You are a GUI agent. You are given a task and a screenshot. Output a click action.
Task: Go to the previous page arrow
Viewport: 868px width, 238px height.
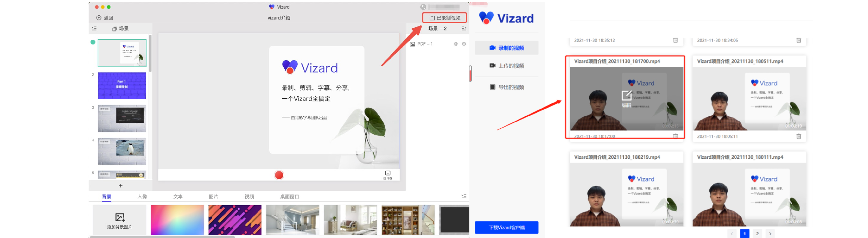click(x=731, y=234)
